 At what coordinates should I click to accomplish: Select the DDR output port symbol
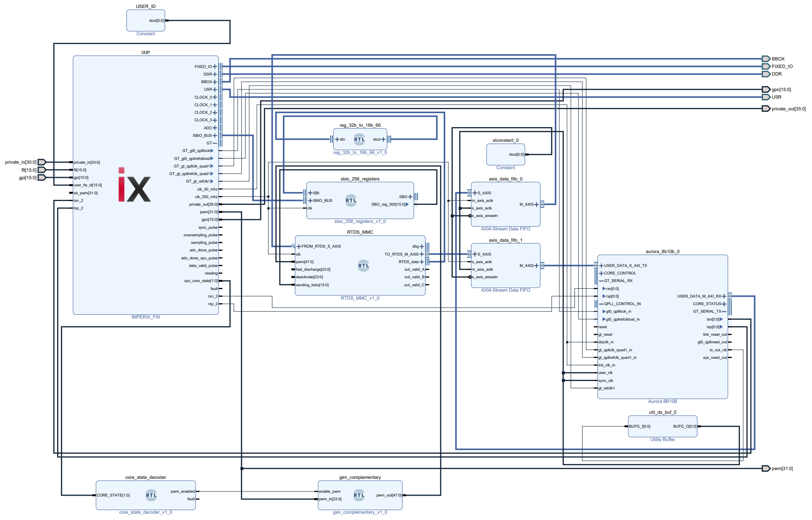coord(766,74)
